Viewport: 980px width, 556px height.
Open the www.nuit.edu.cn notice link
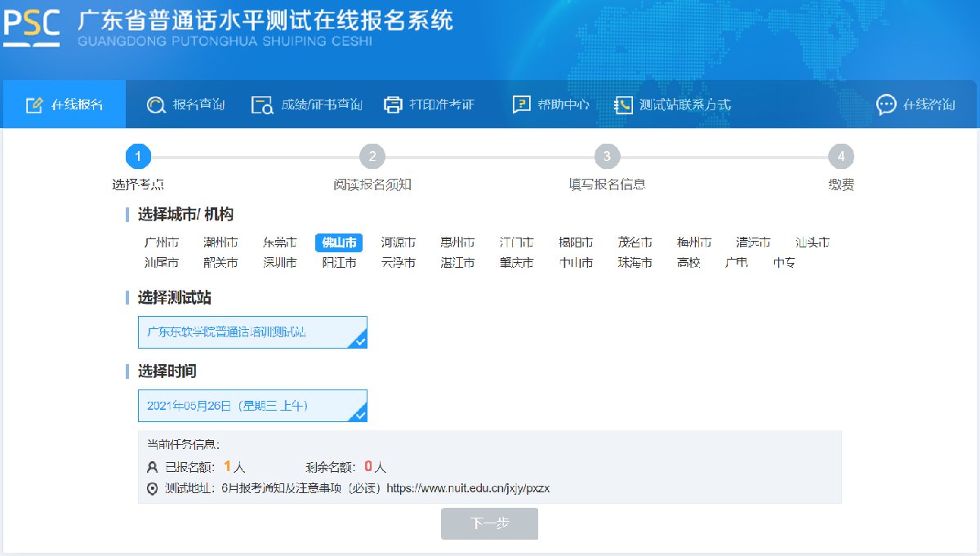(x=467, y=489)
